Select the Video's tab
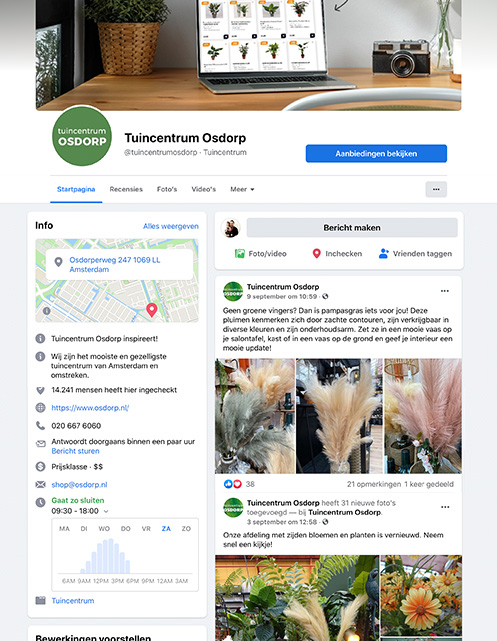497x641 pixels. [204, 189]
